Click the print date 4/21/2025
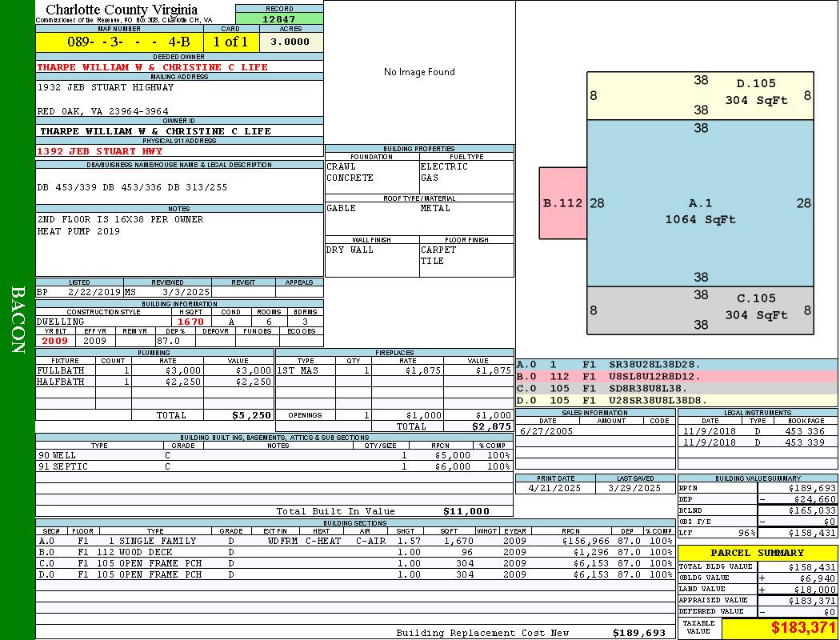840x640 pixels. point(555,489)
